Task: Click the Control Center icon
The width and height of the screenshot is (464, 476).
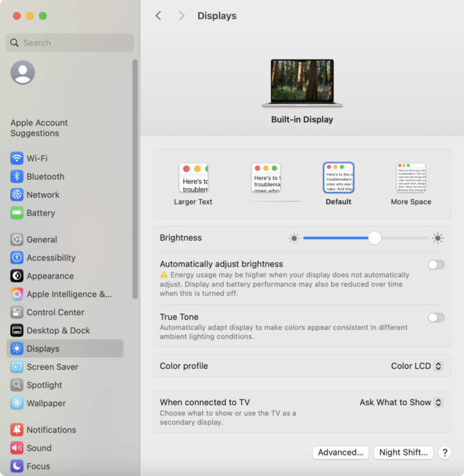Action: [x=16, y=312]
